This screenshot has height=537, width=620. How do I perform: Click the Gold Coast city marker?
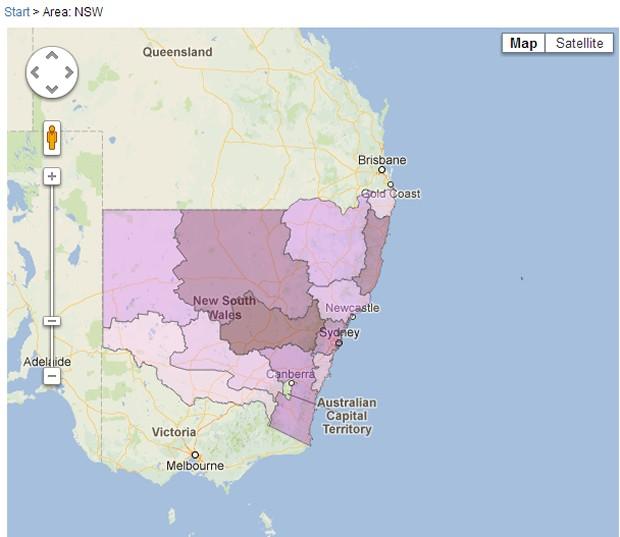pyautogui.click(x=391, y=184)
